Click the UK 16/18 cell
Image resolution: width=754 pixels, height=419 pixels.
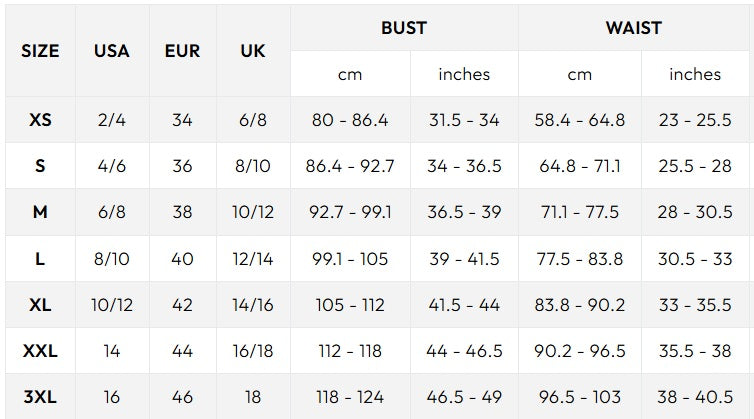pyautogui.click(x=253, y=351)
